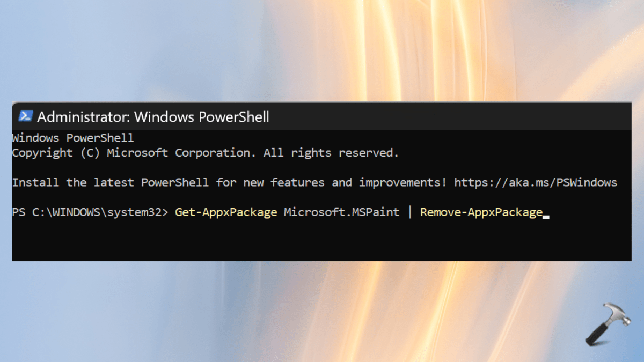Select the hammer logo in the bottom-right corner
The width and height of the screenshot is (644, 362).
click(608, 324)
